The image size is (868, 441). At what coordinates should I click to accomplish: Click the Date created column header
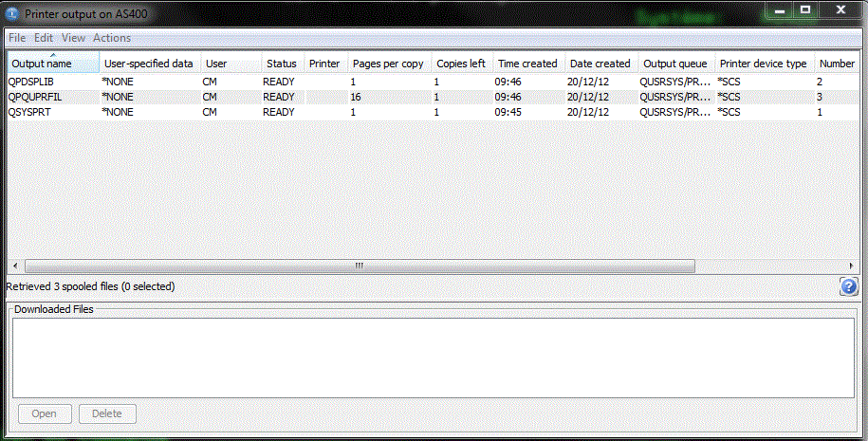click(600, 64)
